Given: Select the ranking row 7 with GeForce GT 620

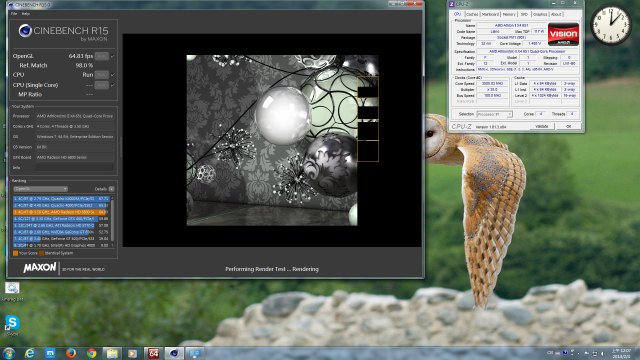Looking at the screenshot, I should point(61,239).
